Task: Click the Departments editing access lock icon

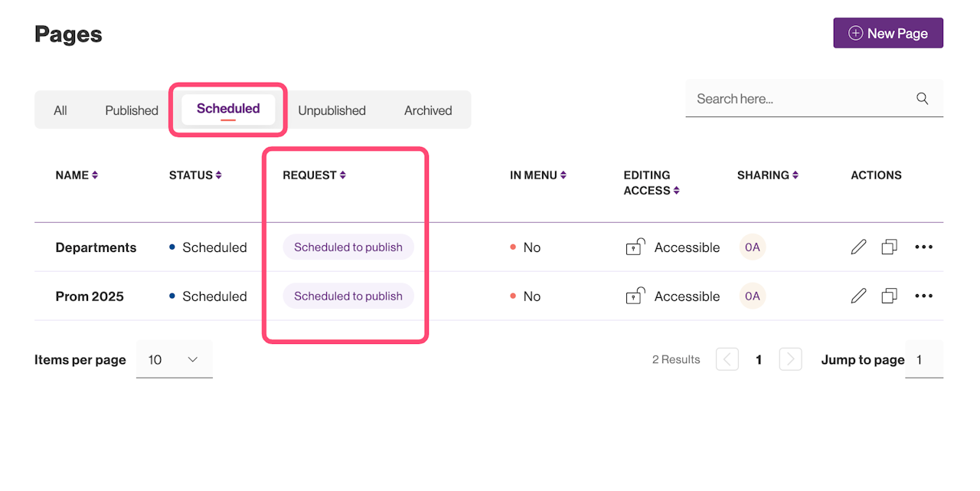Action: 635,247
